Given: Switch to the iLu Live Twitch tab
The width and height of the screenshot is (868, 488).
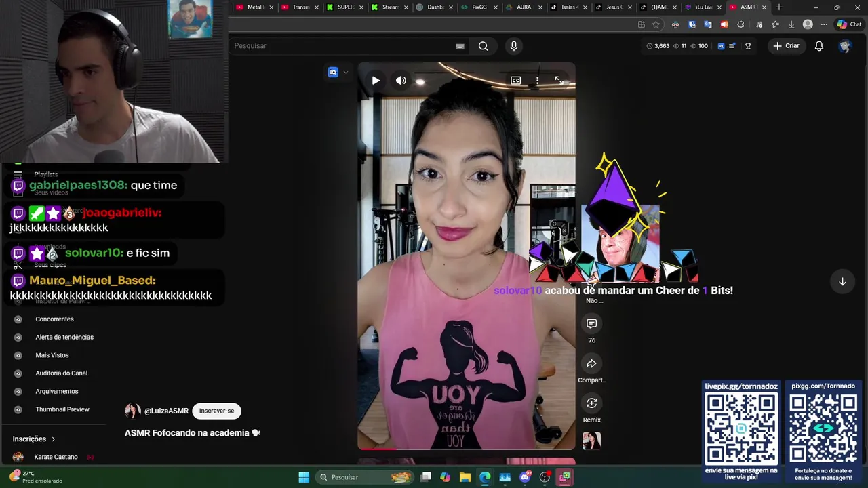Looking at the screenshot, I should pyautogui.click(x=704, y=7).
